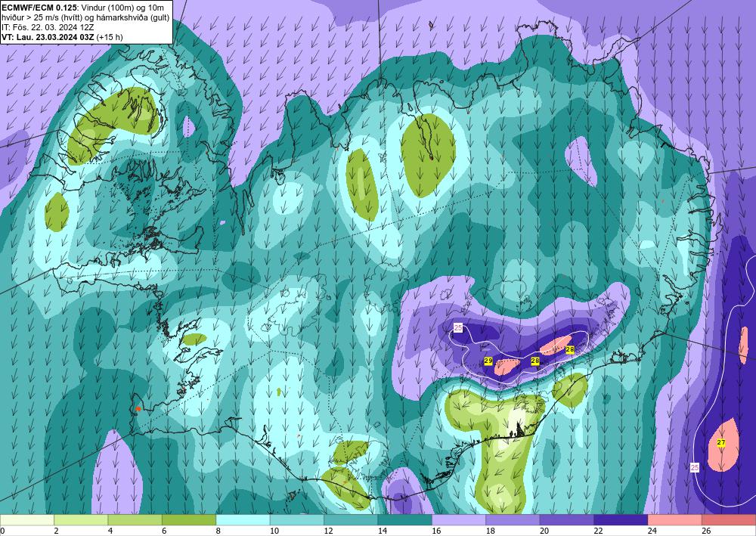This screenshot has height=536, width=756.
Task: Click the legend scale value '2'
Action: coord(56,531)
